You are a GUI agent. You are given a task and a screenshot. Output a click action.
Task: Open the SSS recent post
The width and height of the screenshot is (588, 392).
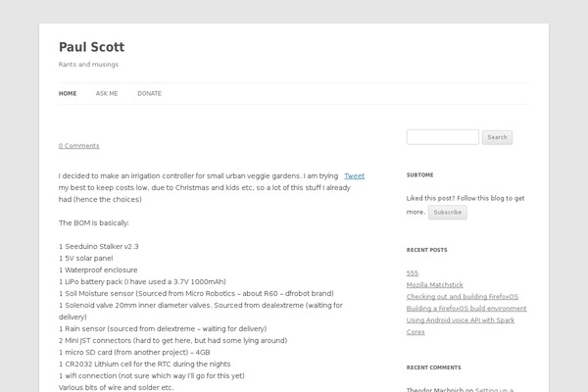click(x=413, y=273)
